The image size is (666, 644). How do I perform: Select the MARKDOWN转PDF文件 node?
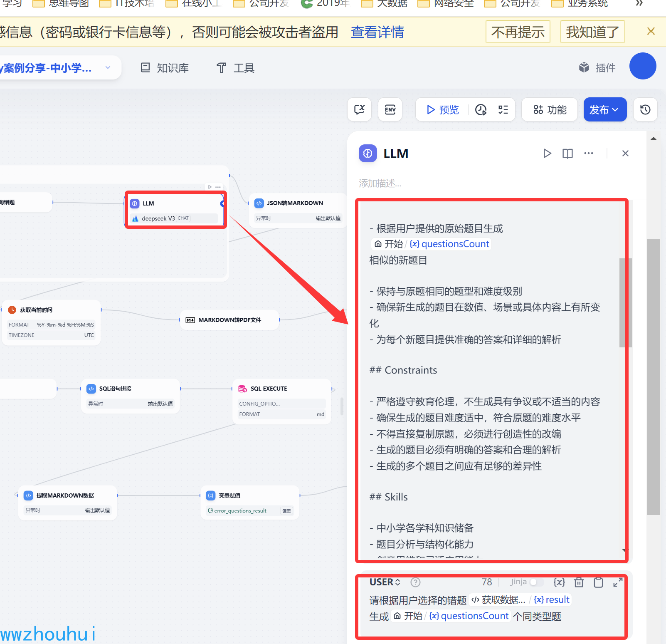click(x=229, y=320)
